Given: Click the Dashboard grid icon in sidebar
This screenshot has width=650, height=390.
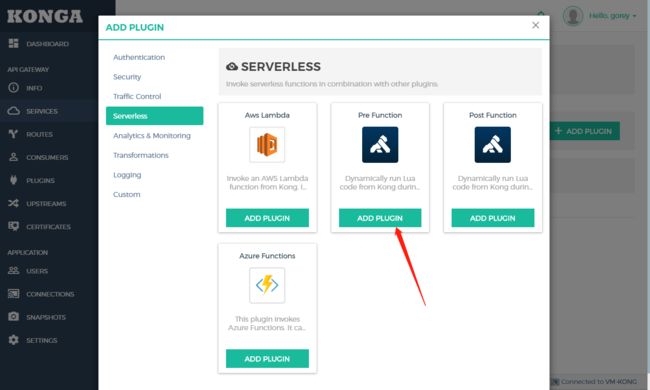Looking at the screenshot, I should coord(14,44).
